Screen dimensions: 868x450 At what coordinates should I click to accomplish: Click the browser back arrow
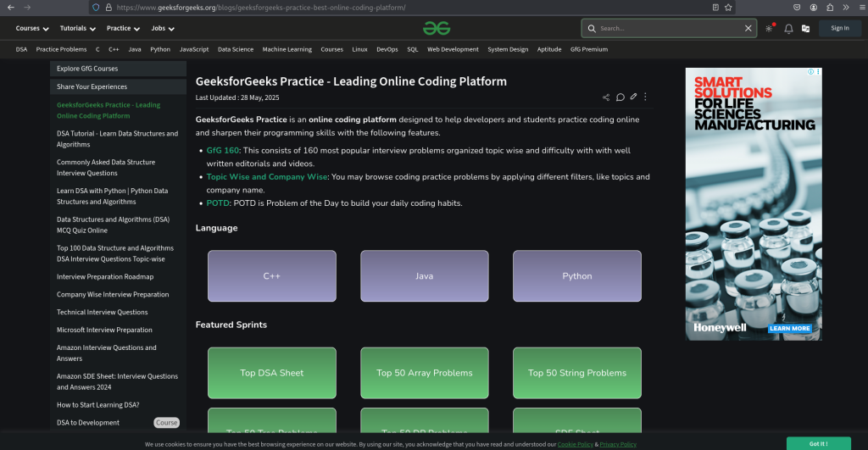[11, 7]
